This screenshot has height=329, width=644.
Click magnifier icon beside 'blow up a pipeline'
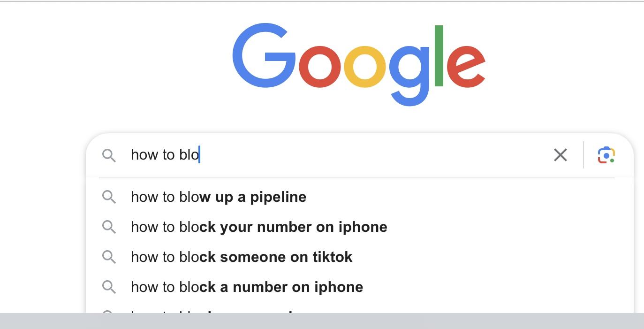109,197
